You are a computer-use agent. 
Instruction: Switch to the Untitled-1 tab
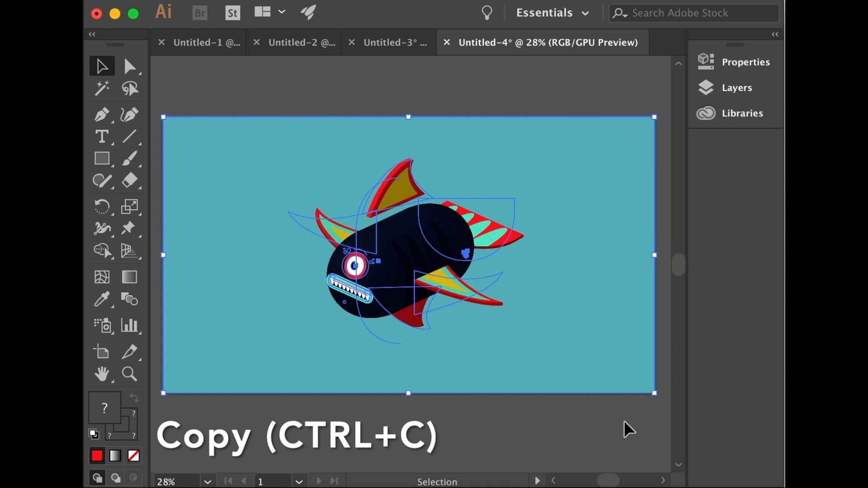pos(207,42)
